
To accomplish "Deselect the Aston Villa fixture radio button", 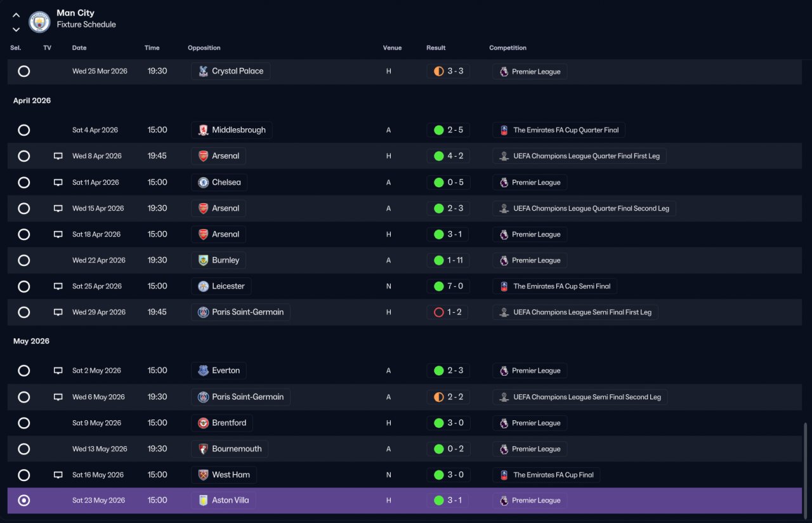I will (23, 501).
